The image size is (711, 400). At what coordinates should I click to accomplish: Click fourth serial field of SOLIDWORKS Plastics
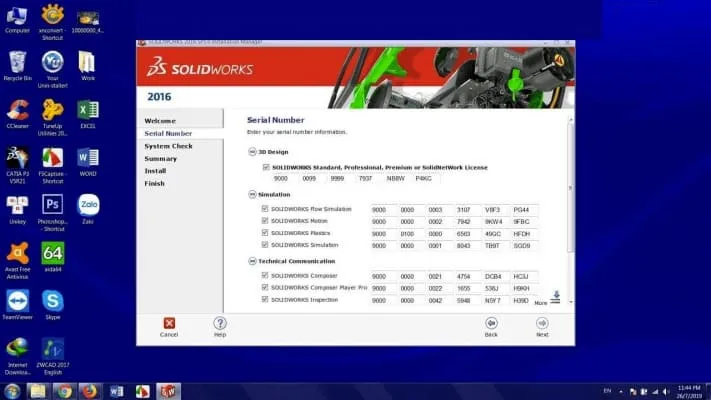click(468, 234)
